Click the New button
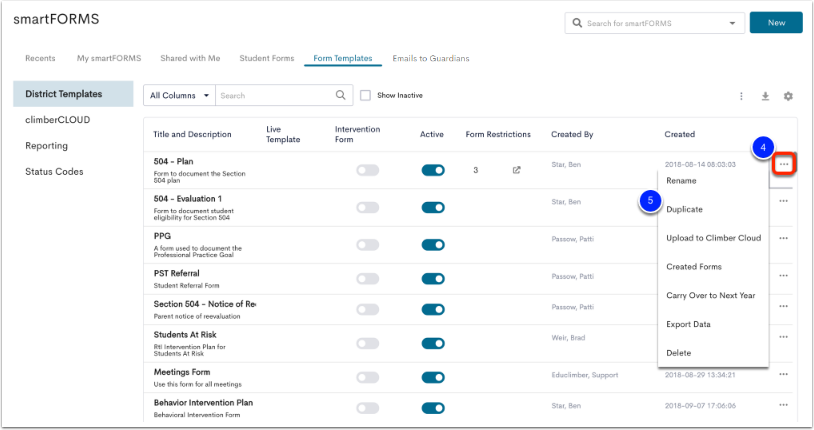Screen dimensions: 814x430 (776, 23)
